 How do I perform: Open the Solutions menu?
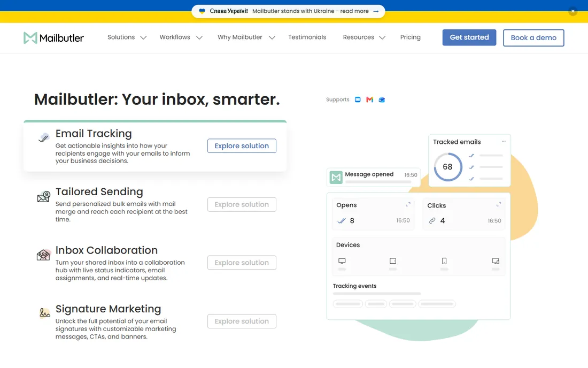121,37
